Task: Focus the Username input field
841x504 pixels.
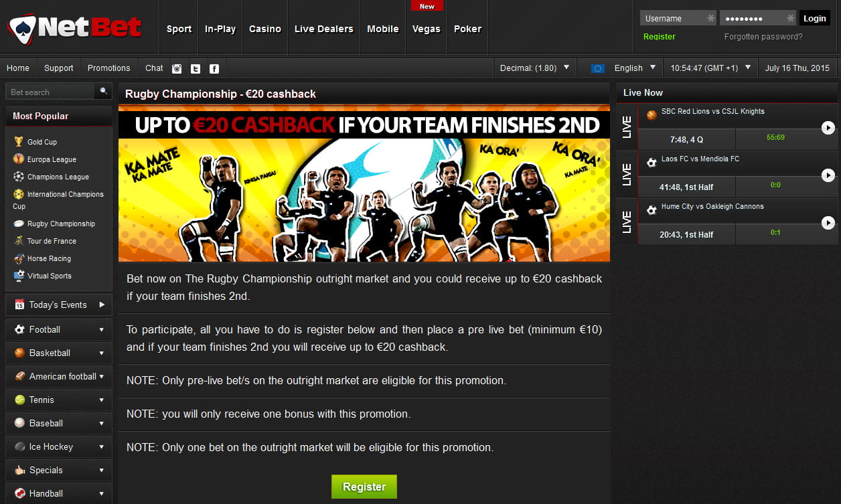Action: (x=678, y=18)
